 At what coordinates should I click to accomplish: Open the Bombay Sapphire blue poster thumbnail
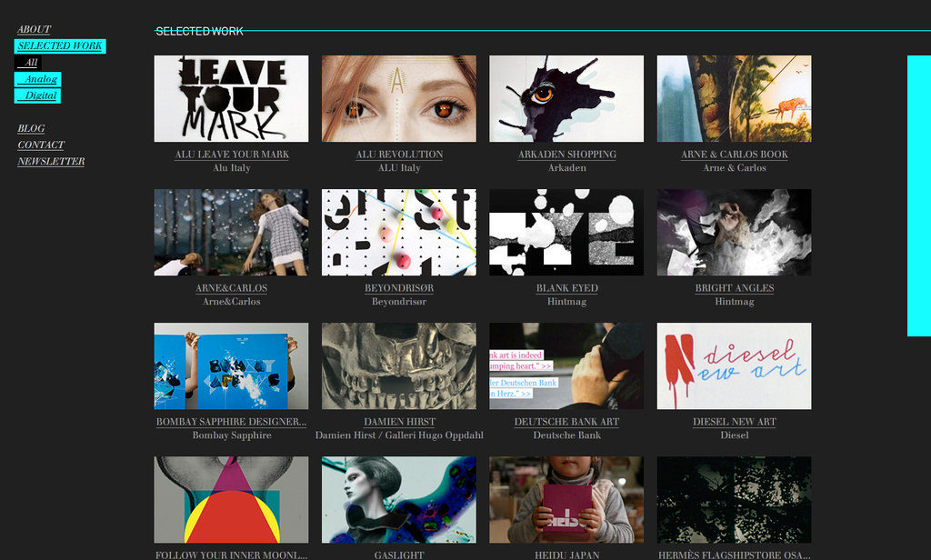pyautogui.click(x=231, y=365)
